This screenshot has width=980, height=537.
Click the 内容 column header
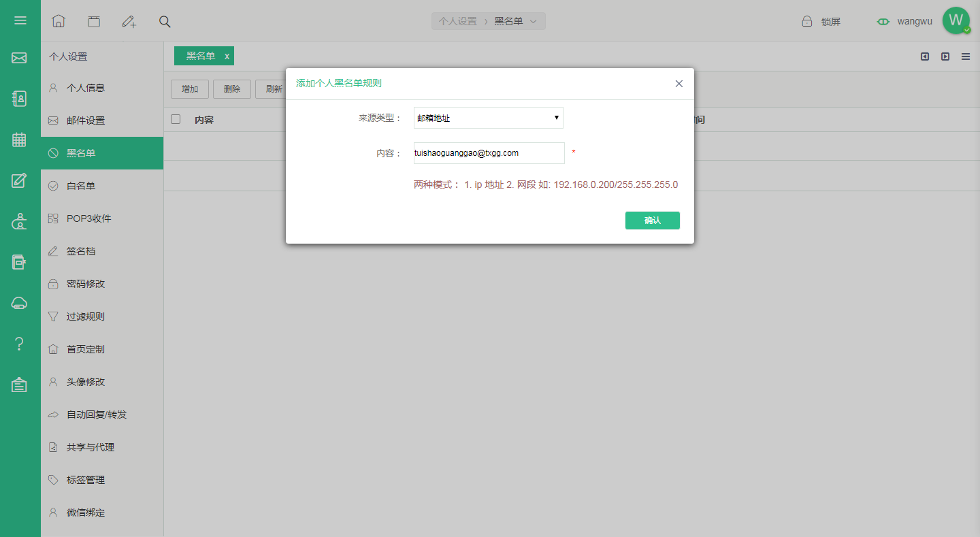[204, 120]
